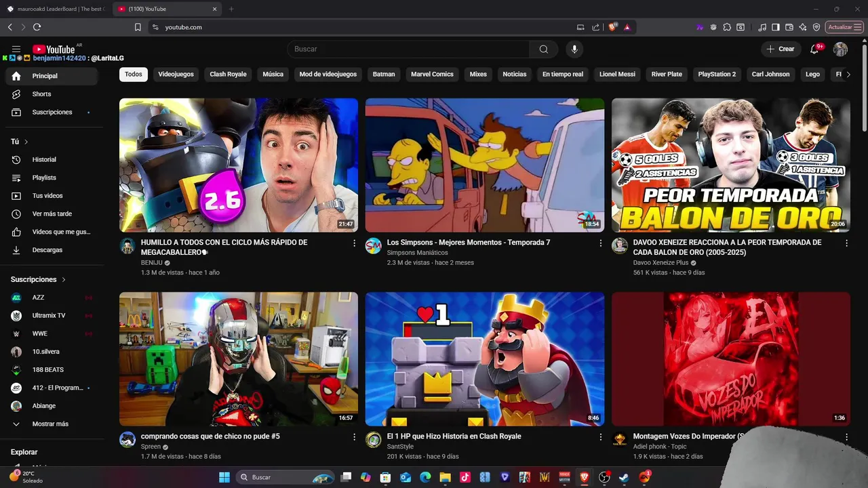
Task: Open Shorts in the sidebar
Action: 52,94
